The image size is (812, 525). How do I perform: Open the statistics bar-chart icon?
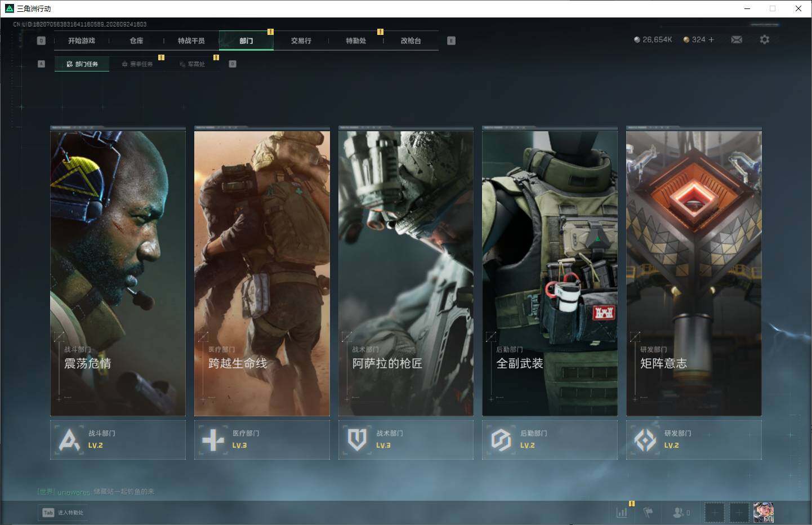click(x=622, y=513)
